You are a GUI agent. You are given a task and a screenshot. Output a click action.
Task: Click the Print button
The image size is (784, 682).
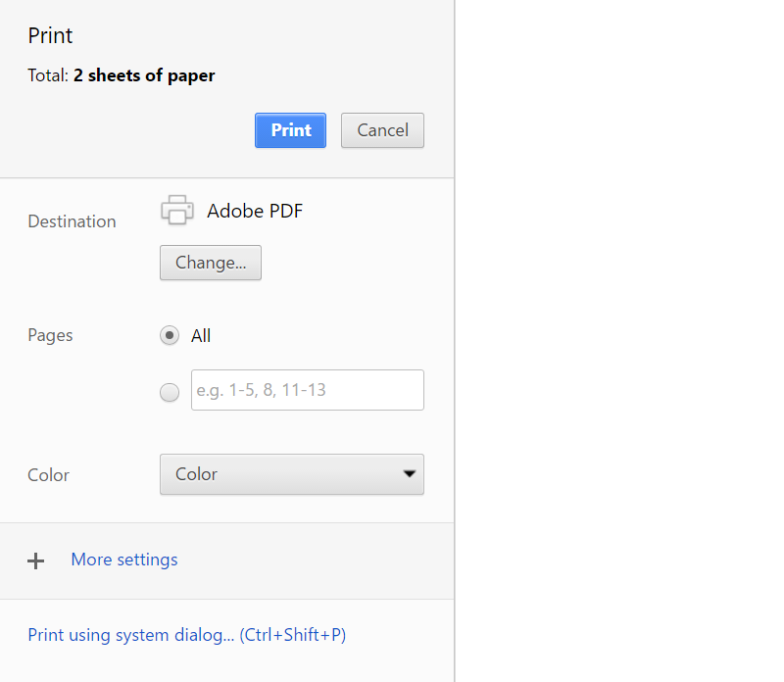290,129
